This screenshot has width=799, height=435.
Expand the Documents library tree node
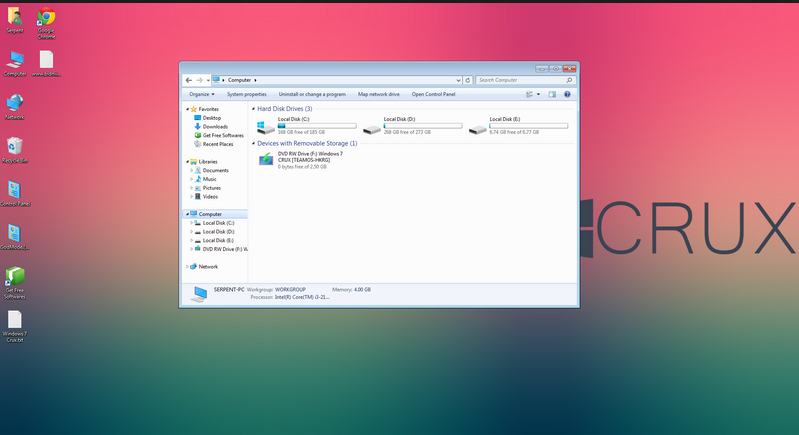(192, 170)
